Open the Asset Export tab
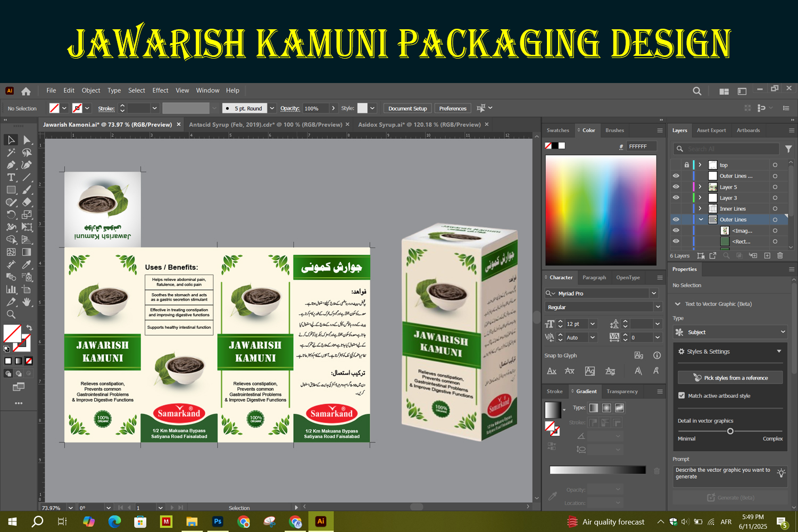 point(711,130)
